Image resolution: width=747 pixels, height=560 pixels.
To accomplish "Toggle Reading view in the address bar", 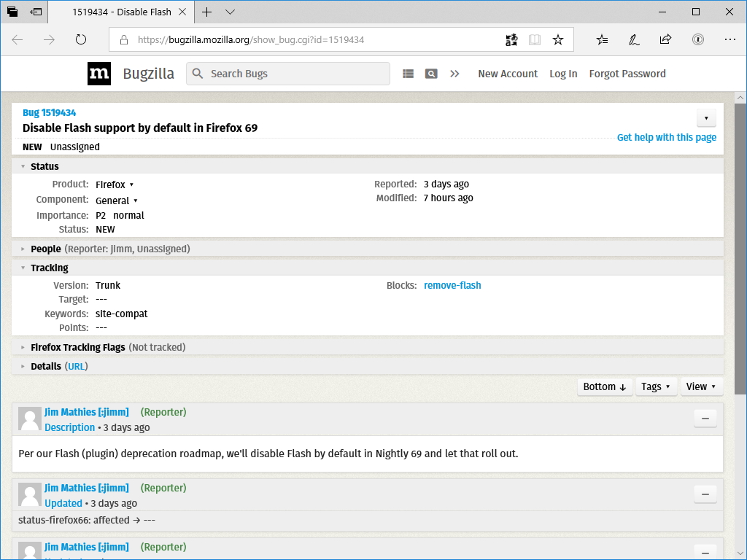I will pos(535,39).
